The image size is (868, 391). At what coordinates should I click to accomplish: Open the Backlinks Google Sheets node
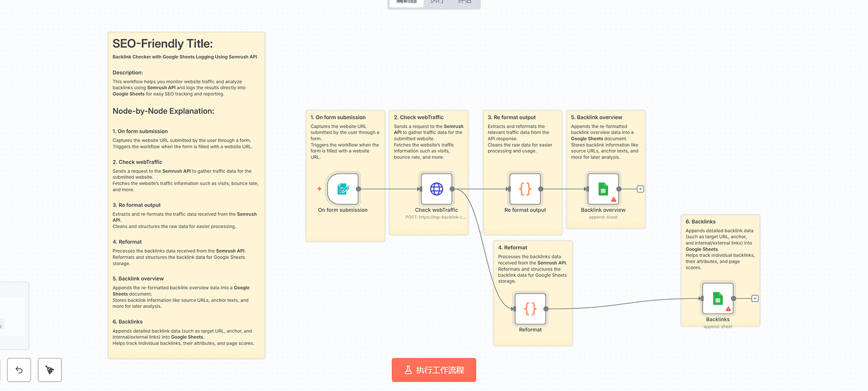[x=718, y=298]
